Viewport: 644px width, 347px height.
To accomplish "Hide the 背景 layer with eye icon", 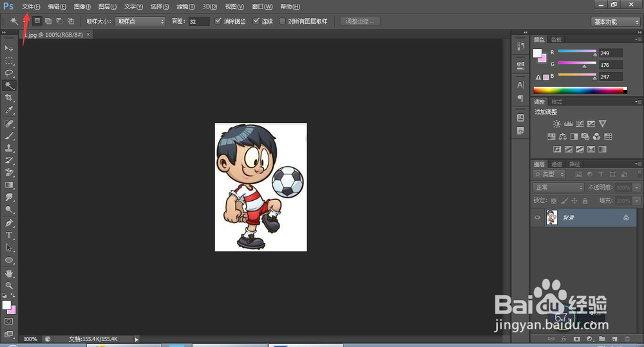I will click(537, 217).
